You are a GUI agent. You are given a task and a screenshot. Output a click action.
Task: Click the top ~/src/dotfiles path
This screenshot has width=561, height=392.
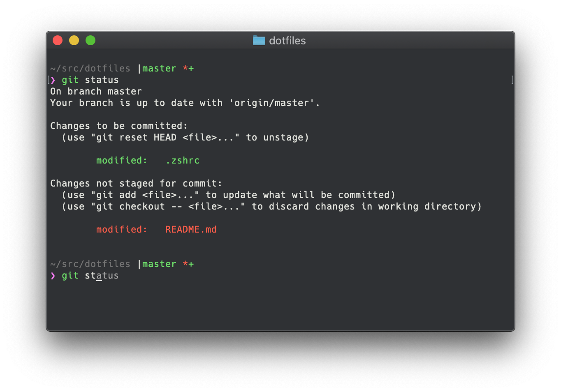pyautogui.click(x=90, y=68)
